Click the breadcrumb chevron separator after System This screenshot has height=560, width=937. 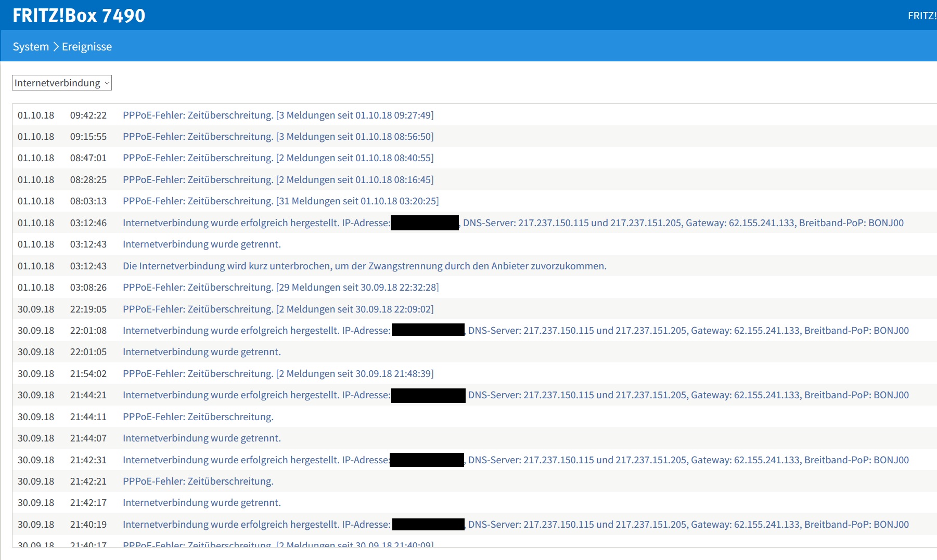pos(56,47)
